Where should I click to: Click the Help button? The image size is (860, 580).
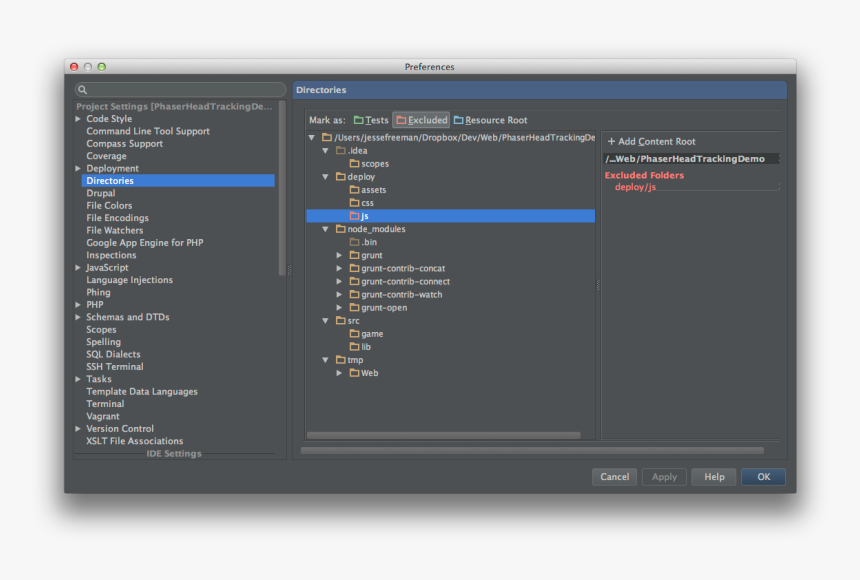click(713, 477)
